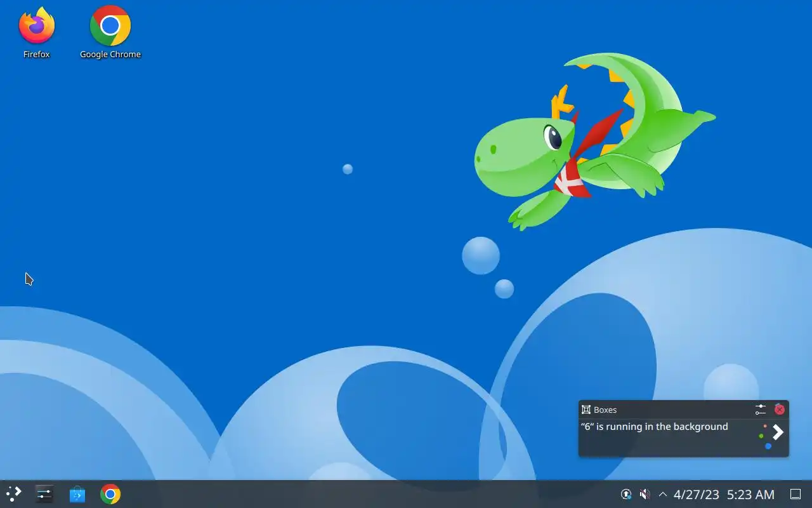
Task: Open the updates indicator in system tray
Action: (626, 494)
